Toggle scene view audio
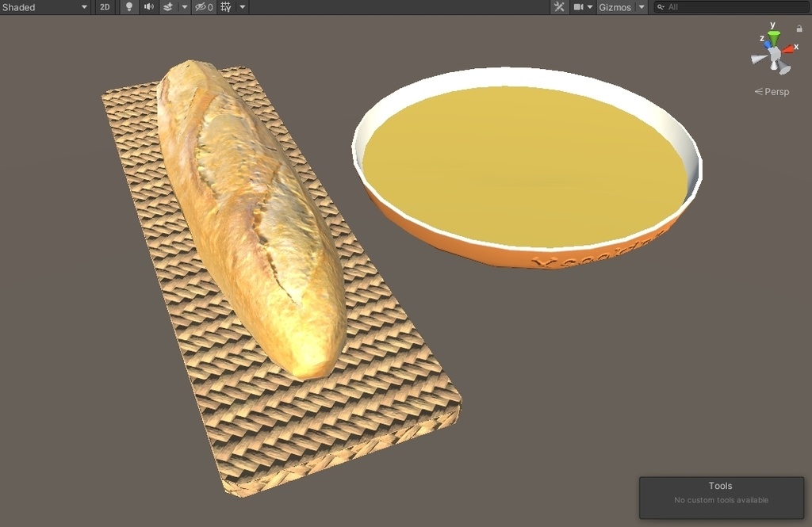Screen dimensions: 812x527 [x=150, y=7]
